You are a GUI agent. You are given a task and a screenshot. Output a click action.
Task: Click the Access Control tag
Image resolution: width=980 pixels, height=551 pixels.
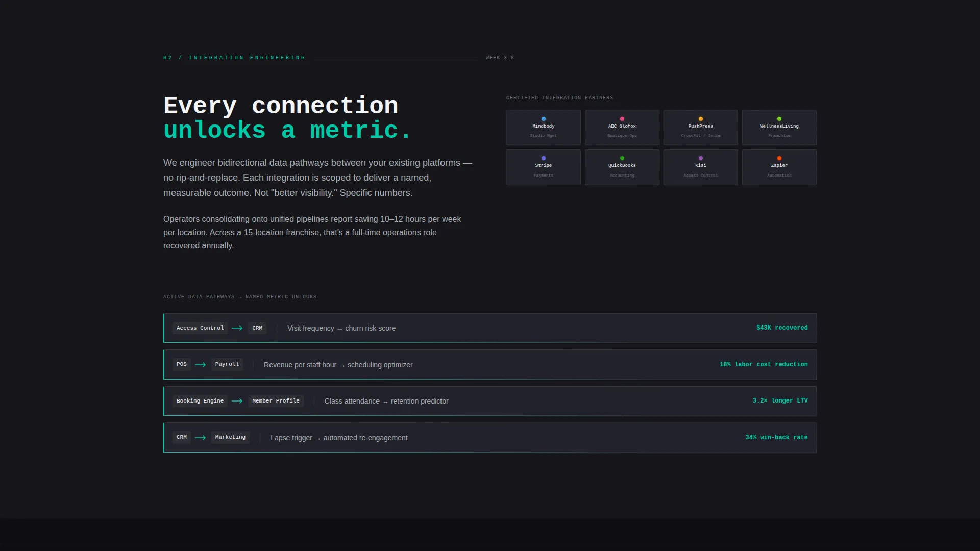coord(200,328)
